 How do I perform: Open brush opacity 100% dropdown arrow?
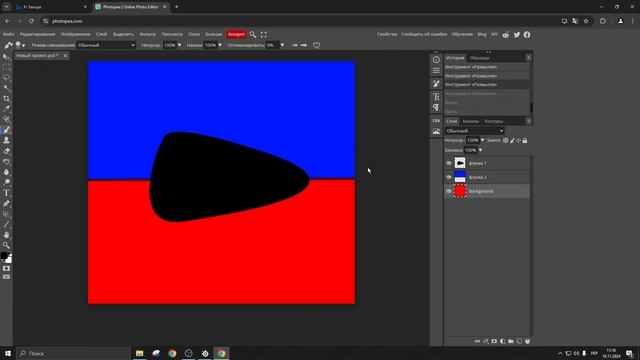click(179, 45)
